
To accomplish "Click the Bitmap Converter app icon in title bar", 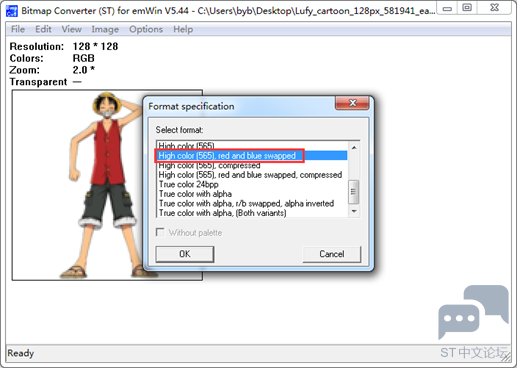I will (x=12, y=11).
